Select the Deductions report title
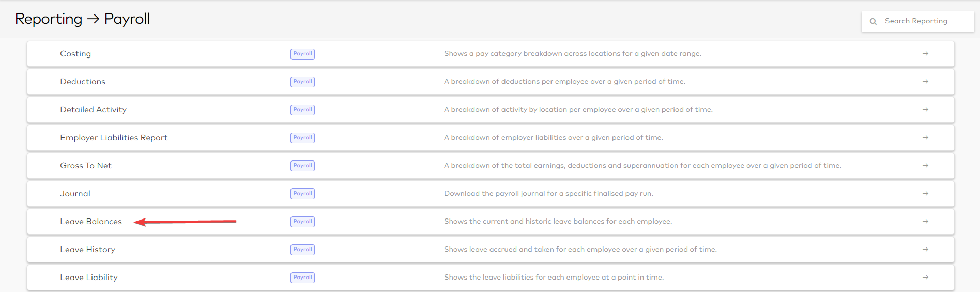Viewport: 980px width, 292px height. (83, 82)
